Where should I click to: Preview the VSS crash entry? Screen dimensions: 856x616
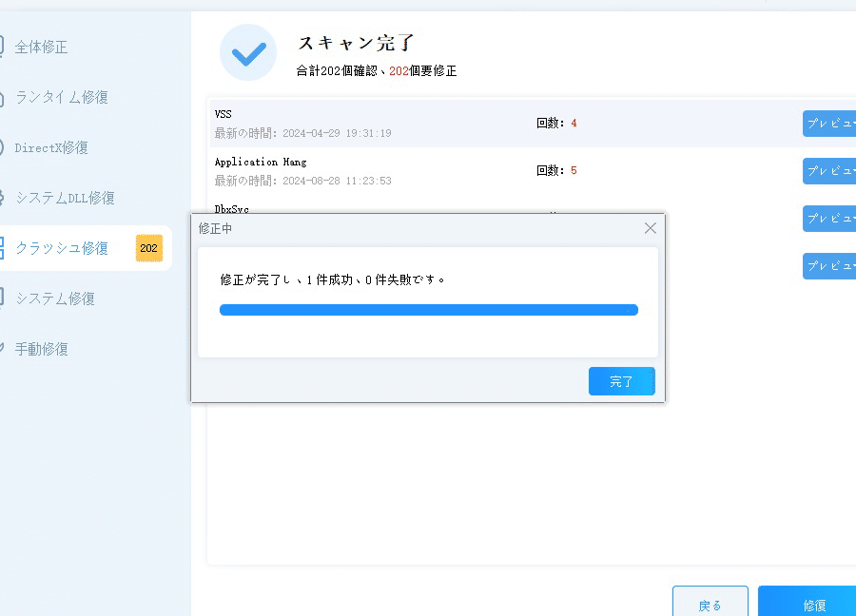pos(828,124)
